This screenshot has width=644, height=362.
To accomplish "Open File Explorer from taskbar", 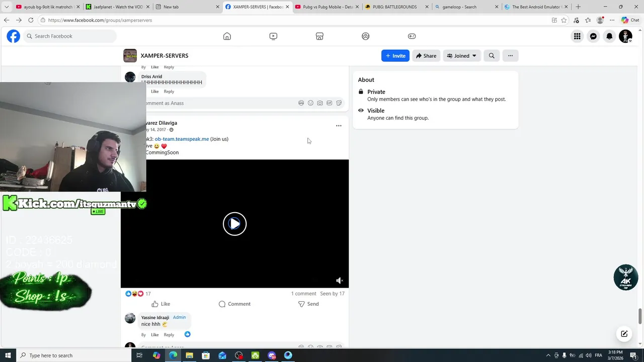I will pos(189,355).
